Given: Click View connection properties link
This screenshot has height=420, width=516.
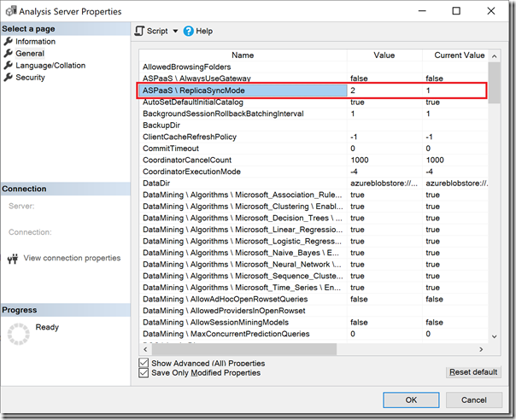Looking at the screenshot, I should point(72,258).
